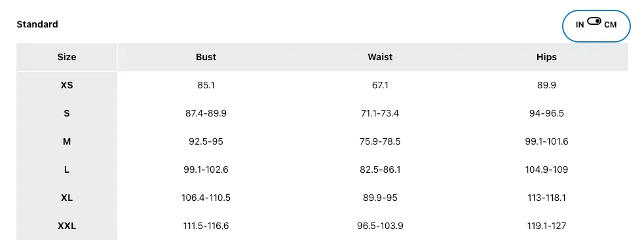Click the M waist value 75.9-78.5
Screen dimensions: 644x248
pos(380,141)
